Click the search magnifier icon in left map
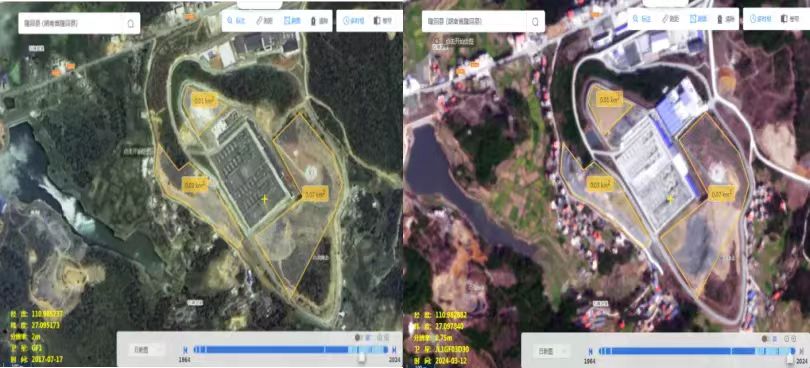 point(130,23)
